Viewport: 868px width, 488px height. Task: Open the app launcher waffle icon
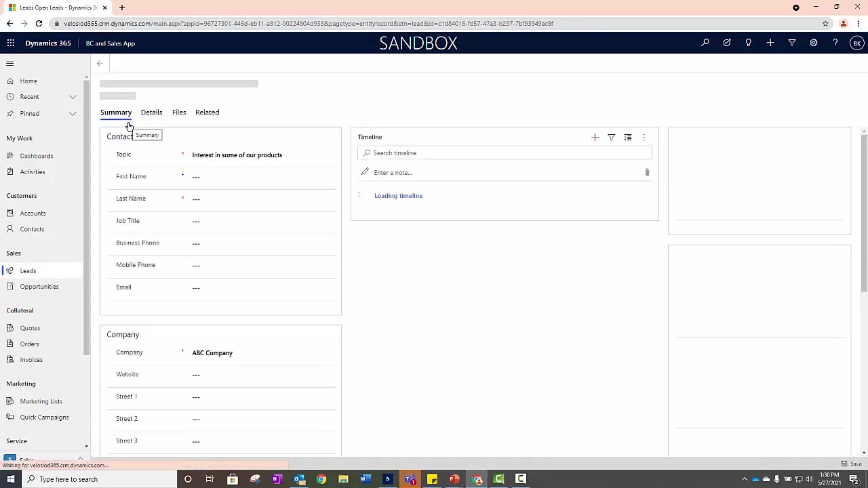click(10, 43)
